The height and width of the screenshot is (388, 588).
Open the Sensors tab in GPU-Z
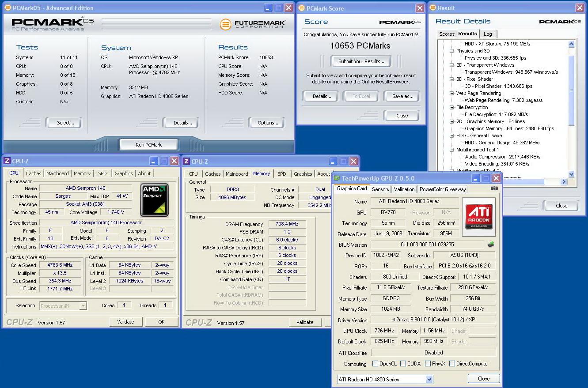380,189
